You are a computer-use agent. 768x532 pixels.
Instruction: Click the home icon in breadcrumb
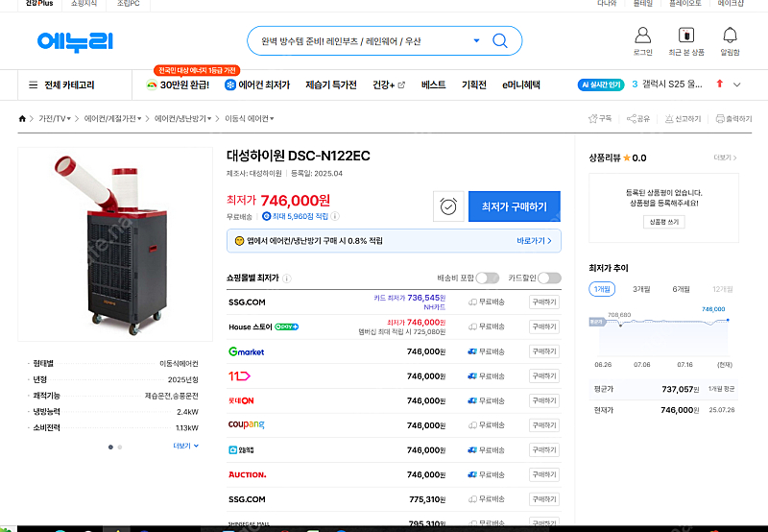pos(22,119)
